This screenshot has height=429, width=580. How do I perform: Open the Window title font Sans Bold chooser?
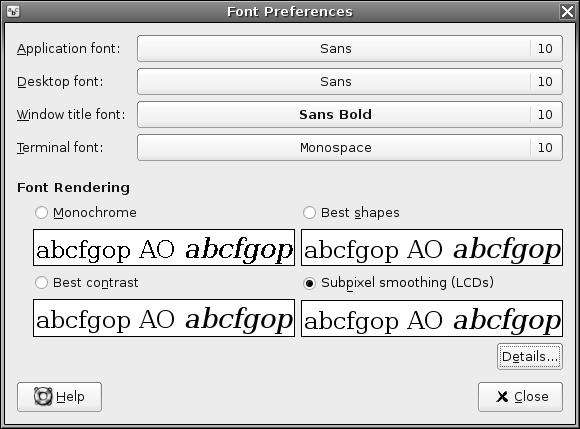tap(350, 115)
